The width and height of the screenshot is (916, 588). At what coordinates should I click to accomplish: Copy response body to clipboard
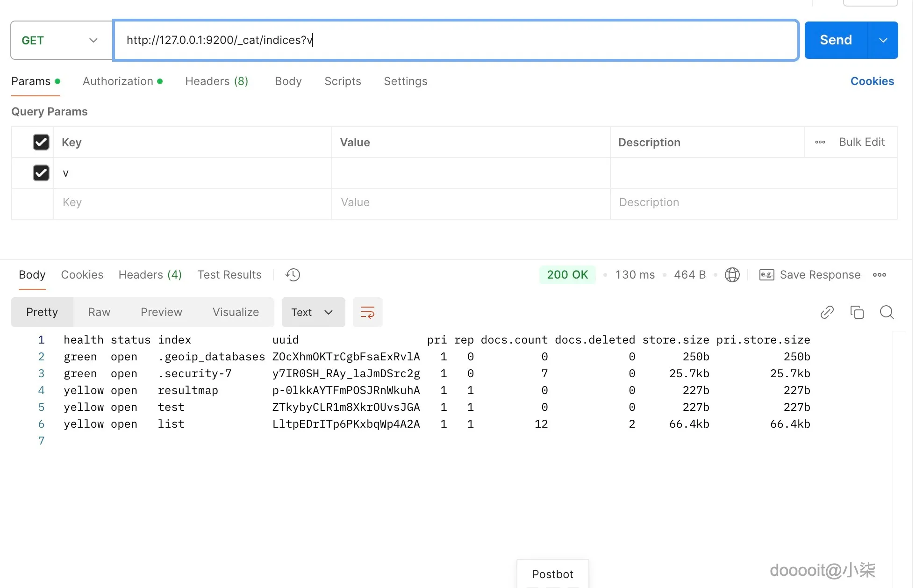click(857, 312)
